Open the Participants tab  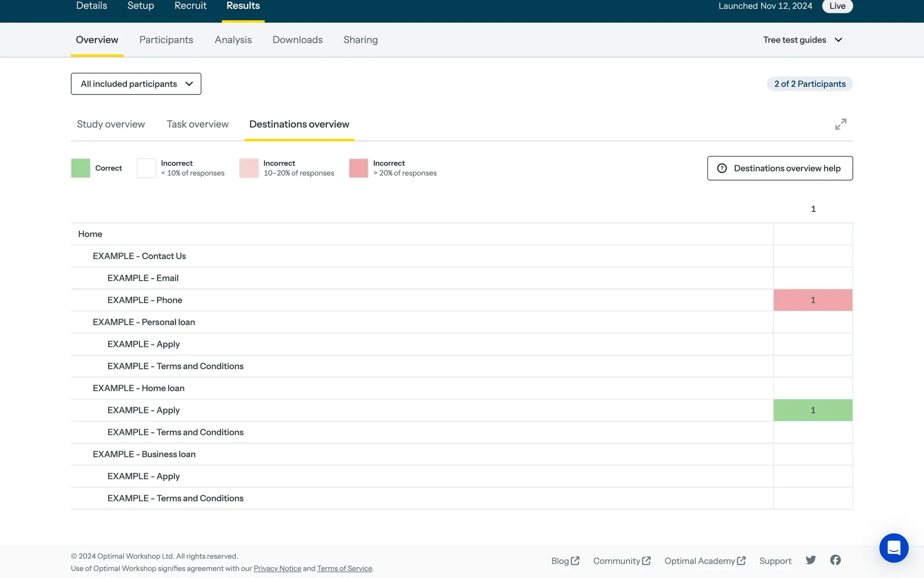point(166,40)
